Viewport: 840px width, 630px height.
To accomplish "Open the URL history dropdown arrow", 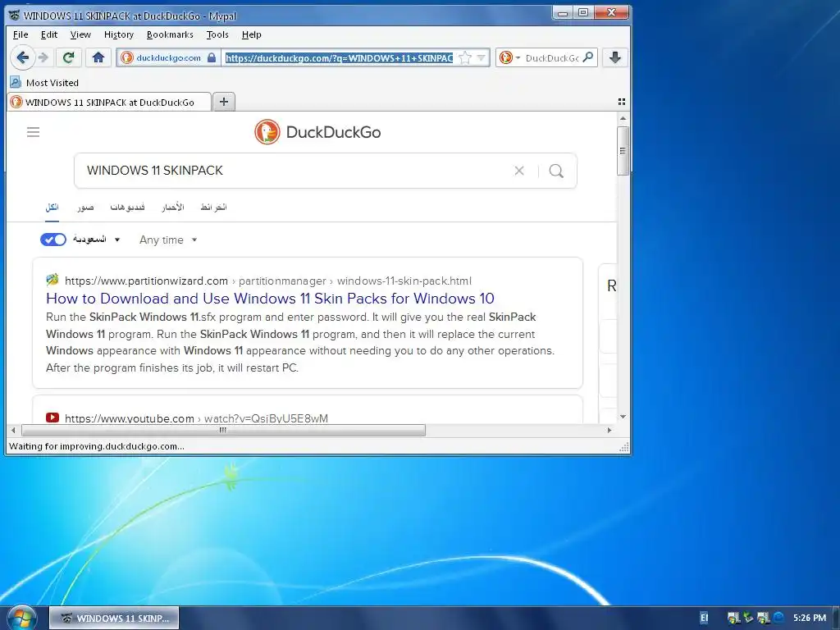I will pyautogui.click(x=481, y=57).
